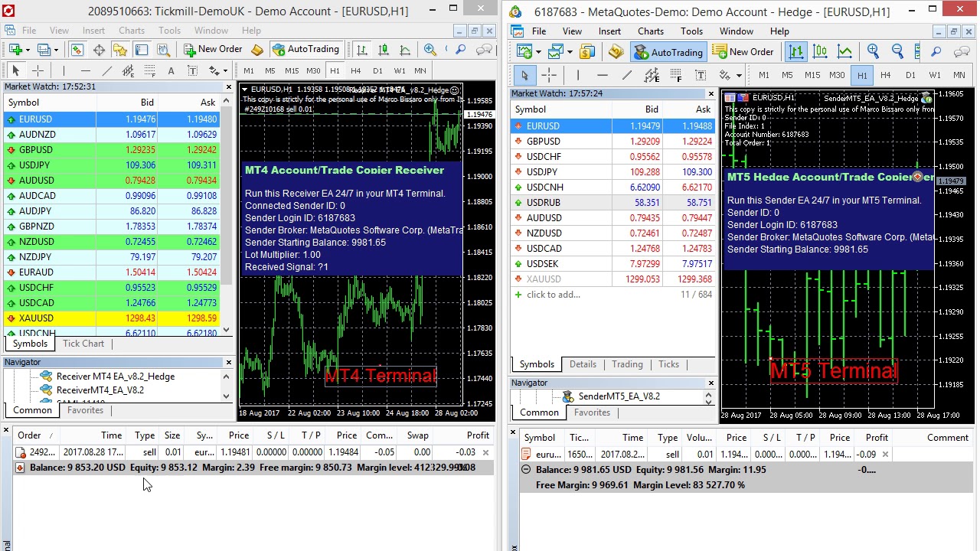Screen dimensions: 980x551
Task: Expand arrows objects dropdown in MT4
Action: coord(224,70)
